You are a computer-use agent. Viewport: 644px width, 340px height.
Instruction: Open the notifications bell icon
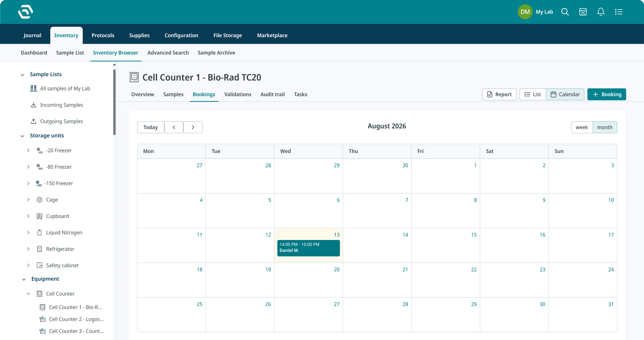601,12
